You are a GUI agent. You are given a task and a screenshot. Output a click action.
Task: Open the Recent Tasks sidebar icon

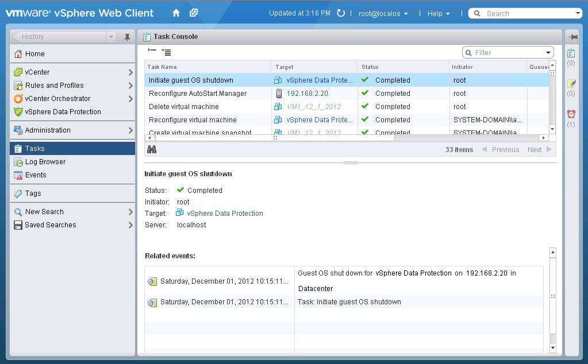pyautogui.click(x=571, y=53)
